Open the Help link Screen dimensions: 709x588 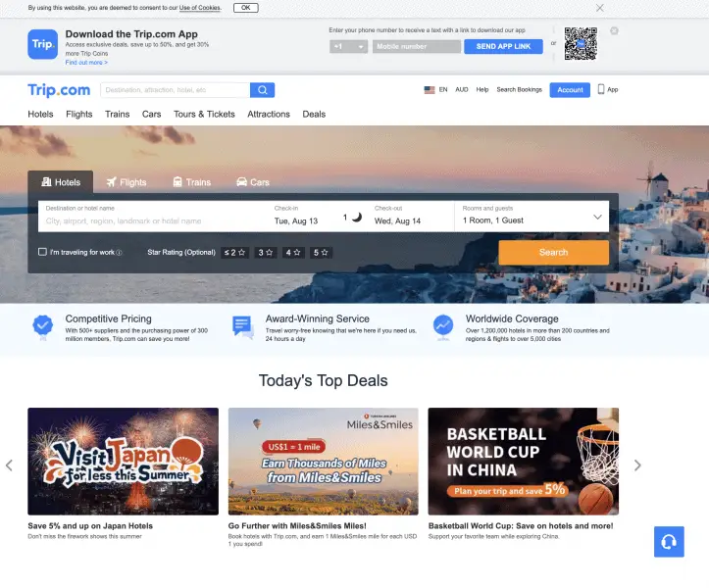(x=482, y=89)
